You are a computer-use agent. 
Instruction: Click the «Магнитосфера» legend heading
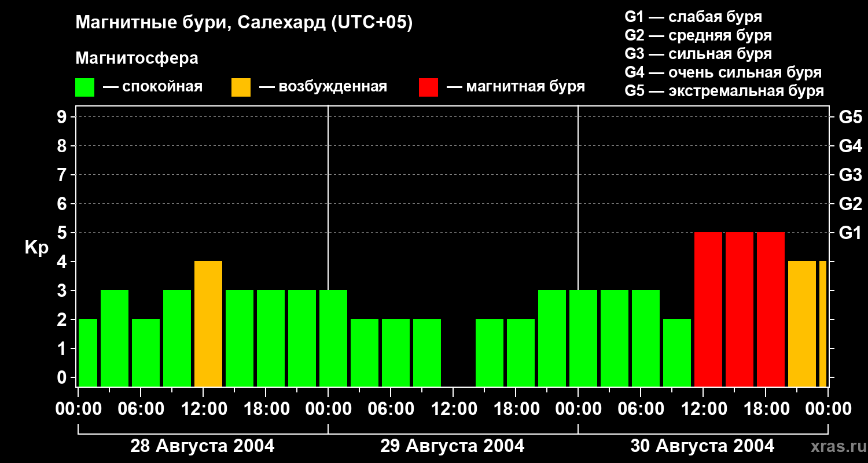(137, 58)
